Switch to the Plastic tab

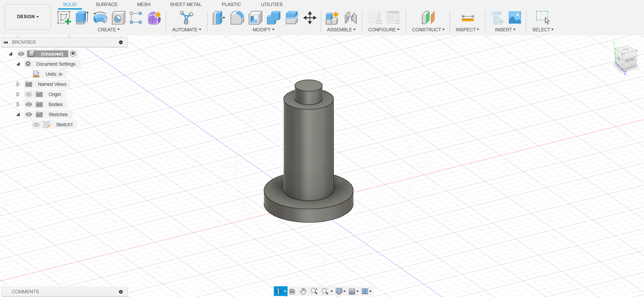[231, 4]
